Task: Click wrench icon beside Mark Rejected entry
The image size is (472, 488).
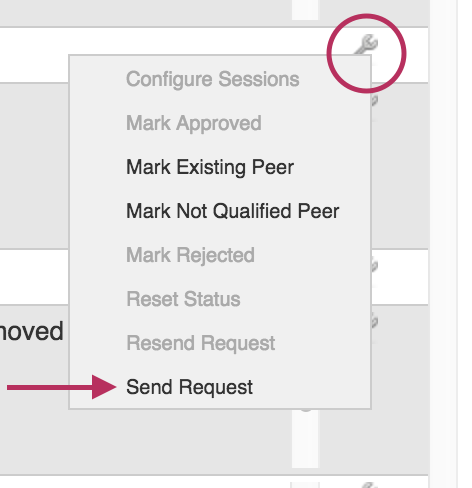Action: (x=375, y=266)
